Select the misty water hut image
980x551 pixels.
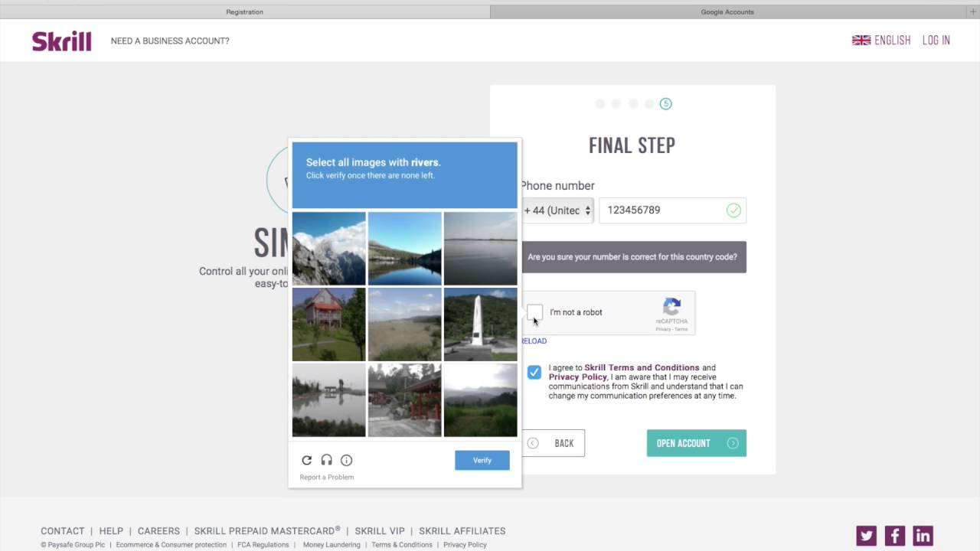point(329,400)
